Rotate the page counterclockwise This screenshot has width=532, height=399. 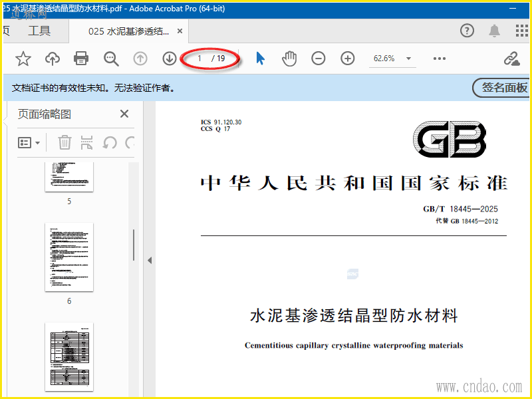[110, 142]
